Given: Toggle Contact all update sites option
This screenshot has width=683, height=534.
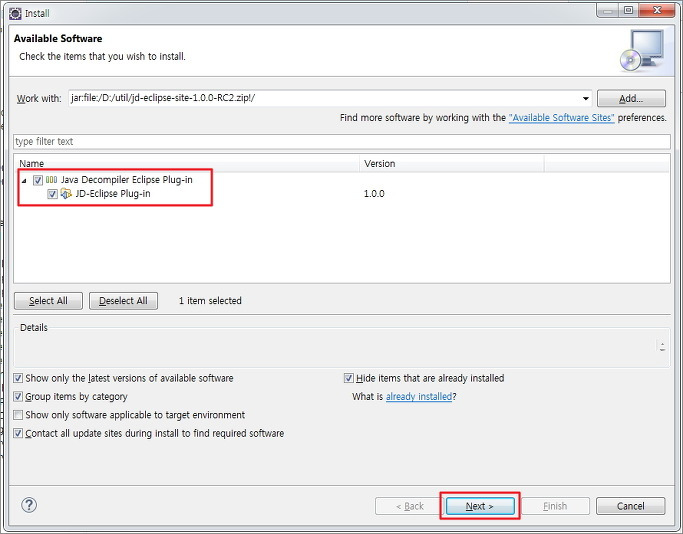Looking at the screenshot, I should [18, 433].
